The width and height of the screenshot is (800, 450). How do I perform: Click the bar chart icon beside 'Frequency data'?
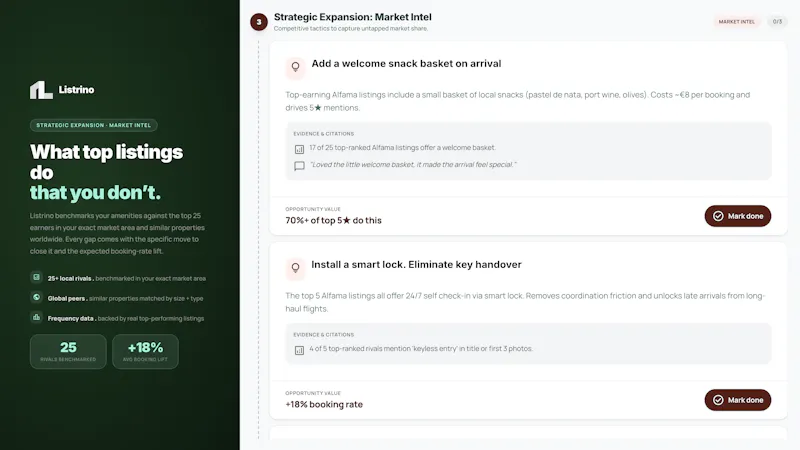click(36, 317)
